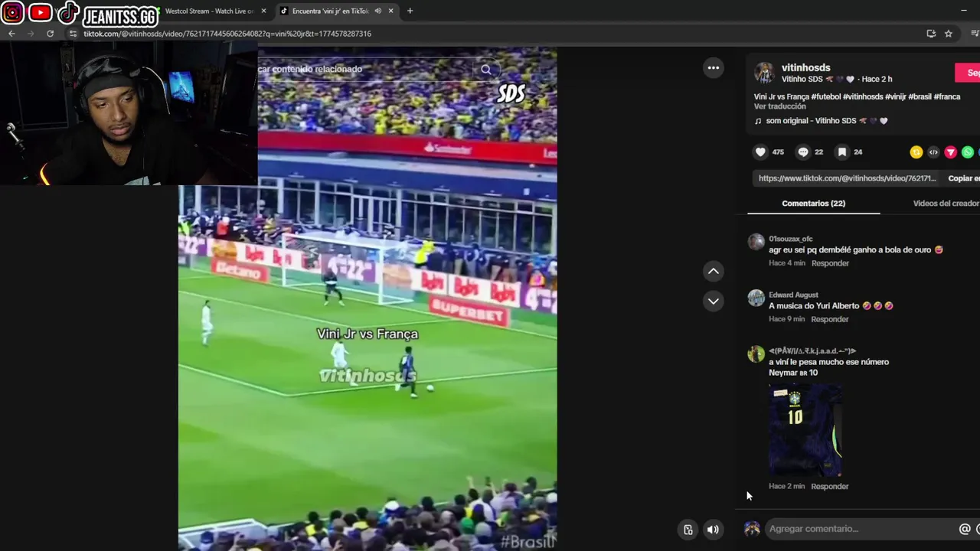Close the Westcol Stream tab
The image size is (980, 551).
[x=264, y=11]
